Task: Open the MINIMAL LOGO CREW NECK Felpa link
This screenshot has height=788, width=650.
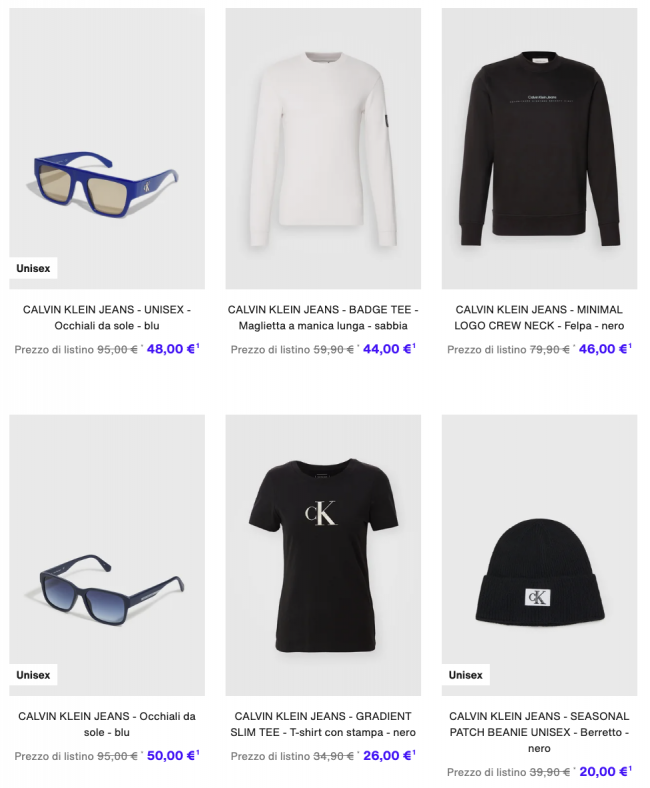Action: click(539, 318)
